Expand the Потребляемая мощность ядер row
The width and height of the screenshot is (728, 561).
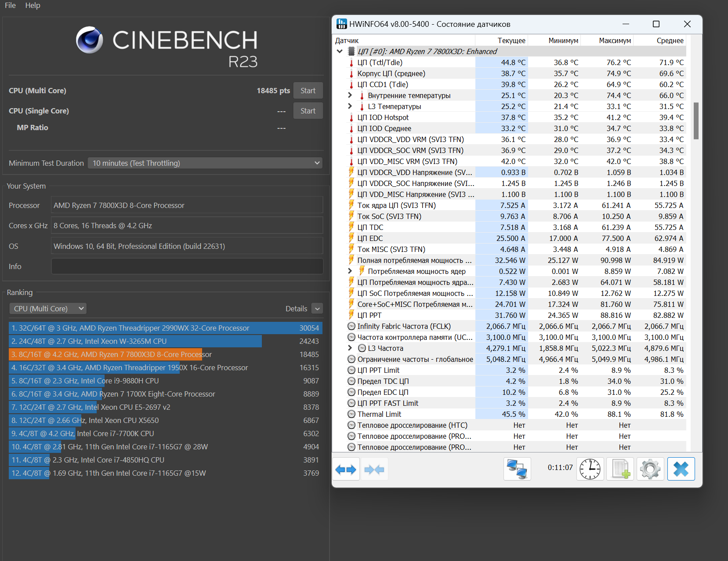pyautogui.click(x=350, y=271)
